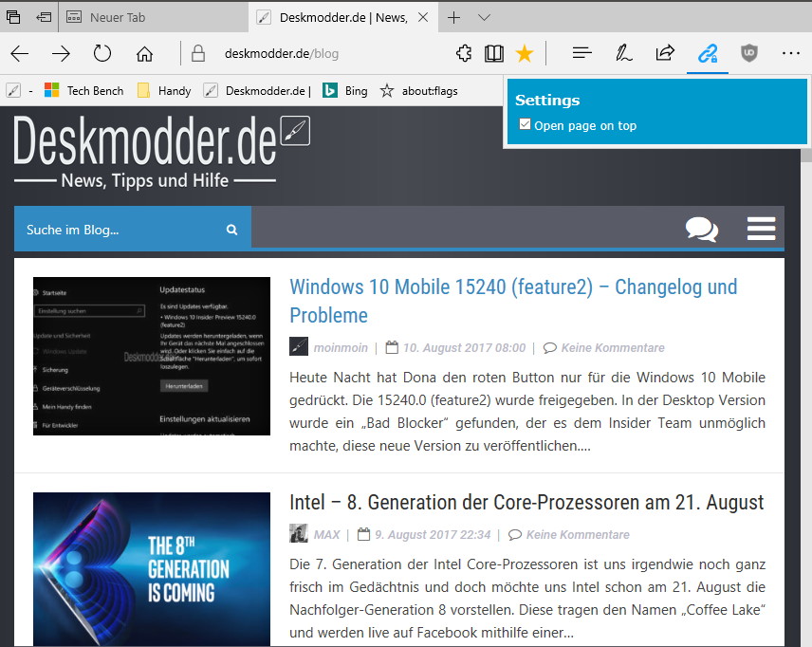The height and width of the screenshot is (647, 812).
Task: Open the comments speech bubble icon
Action: 702,230
